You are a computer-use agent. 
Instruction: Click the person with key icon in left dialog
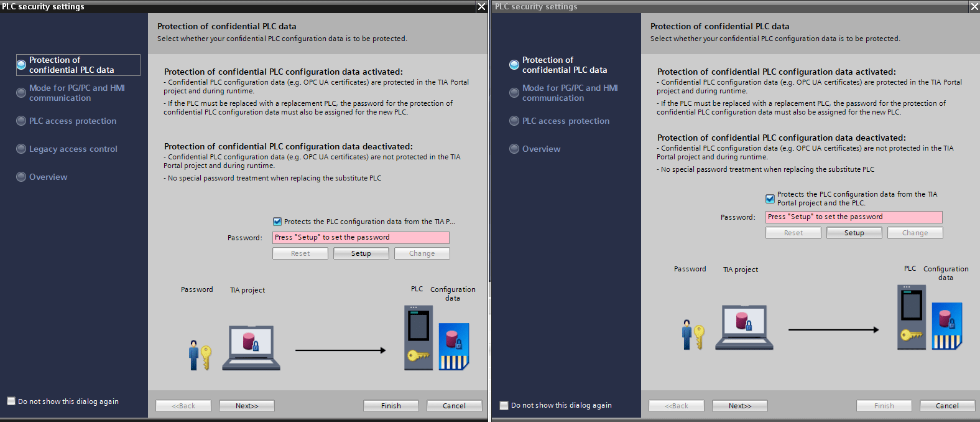click(200, 355)
